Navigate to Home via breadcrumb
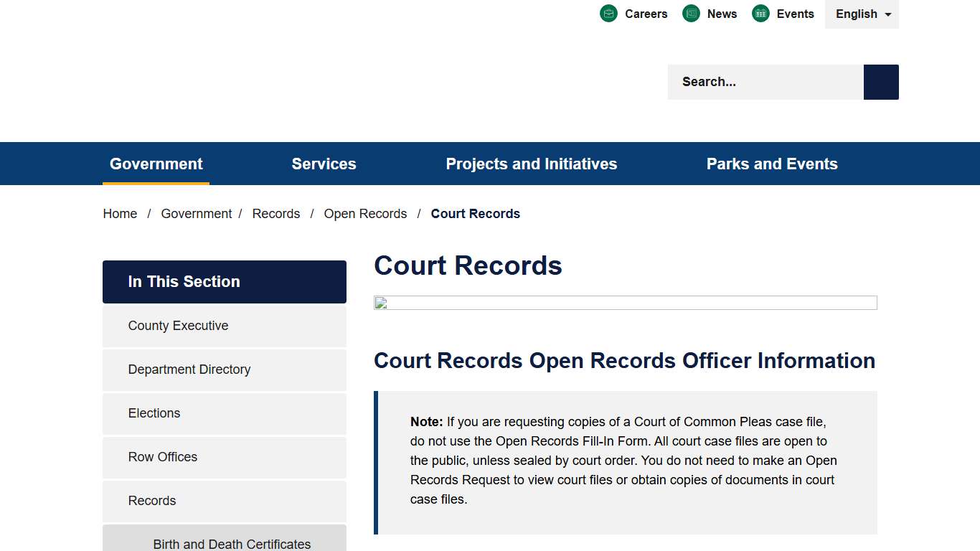 (x=120, y=213)
